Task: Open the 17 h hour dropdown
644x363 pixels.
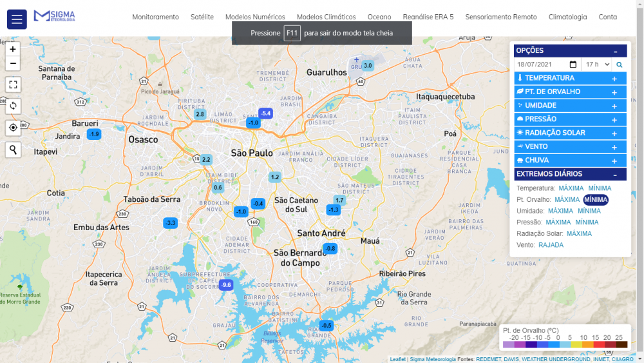Action: click(596, 64)
